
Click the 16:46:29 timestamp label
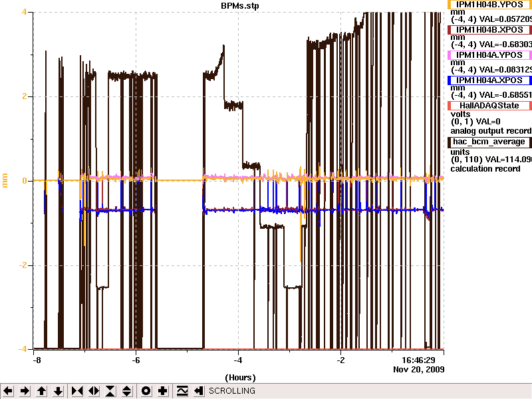pos(418,360)
